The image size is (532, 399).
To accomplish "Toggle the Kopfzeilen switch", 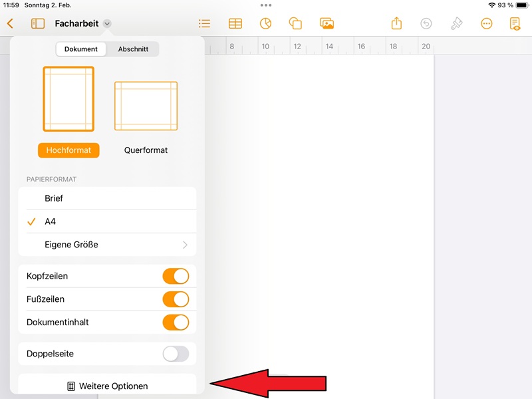I will click(x=176, y=276).
